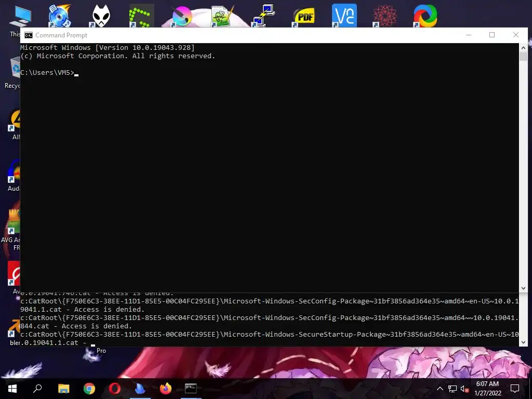Viewport: 532px width, 399px height.
Task: Launch the colorful paint wheel shortcut
Action: tap(182, 16)
